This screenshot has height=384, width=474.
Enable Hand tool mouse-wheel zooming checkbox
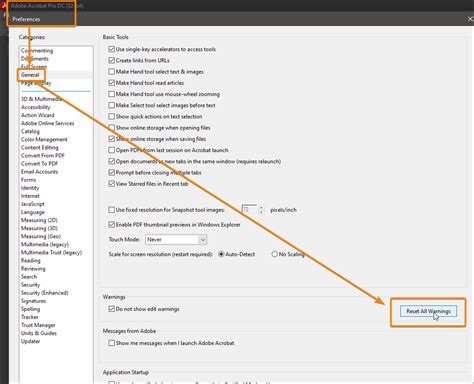[112, 94]
